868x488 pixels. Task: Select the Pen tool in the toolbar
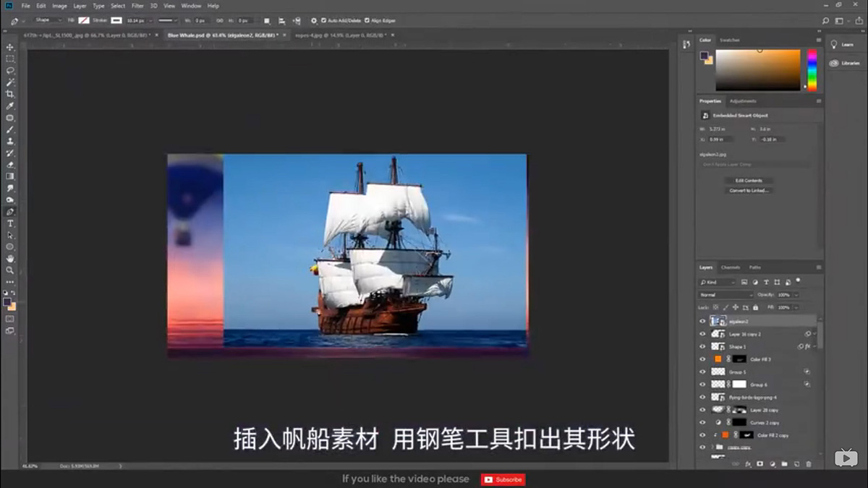coord(10,212)
